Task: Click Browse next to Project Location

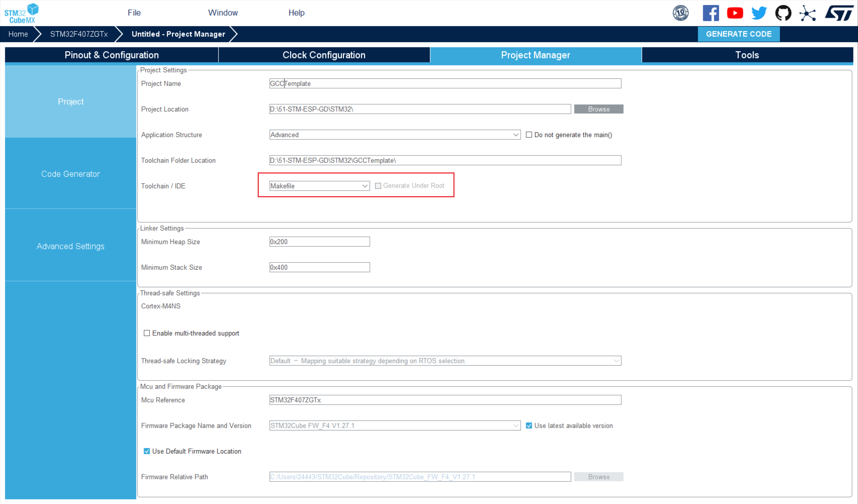Action: point(598,109)
